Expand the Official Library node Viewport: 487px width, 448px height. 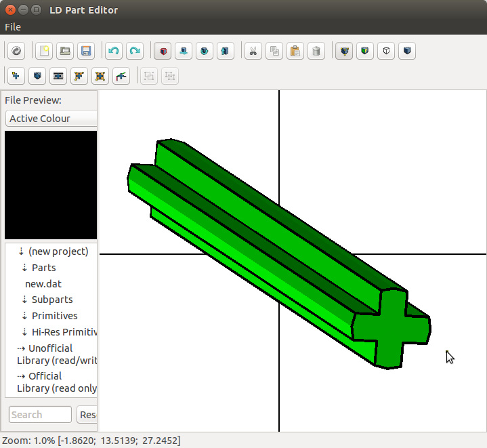coord(21,376)
